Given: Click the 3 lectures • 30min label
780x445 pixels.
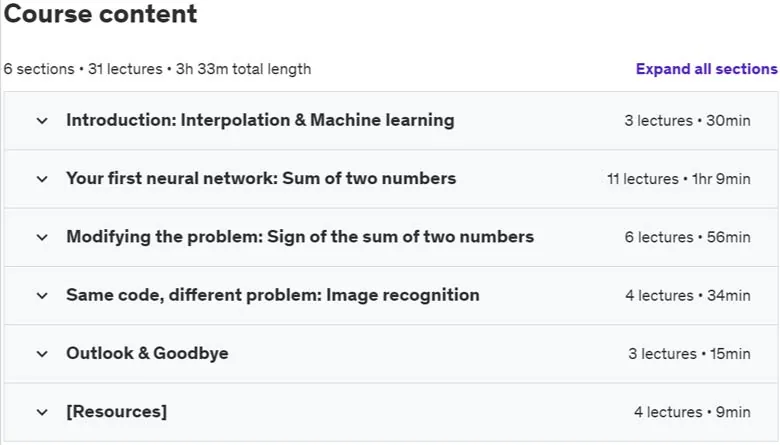Looking at the screenshot, I should 687,121.
